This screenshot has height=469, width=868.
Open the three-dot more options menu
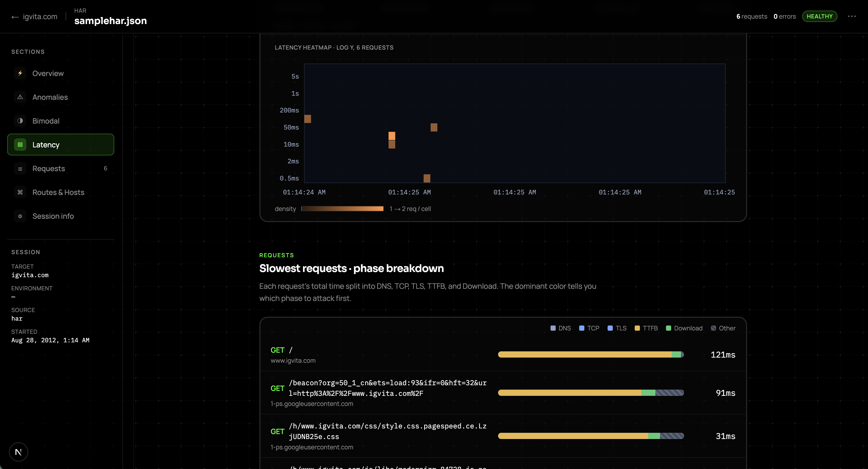[851, 16]
